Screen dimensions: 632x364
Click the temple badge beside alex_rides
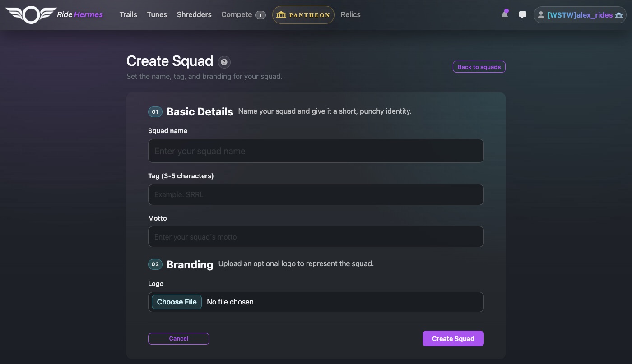tap(619, 15)
